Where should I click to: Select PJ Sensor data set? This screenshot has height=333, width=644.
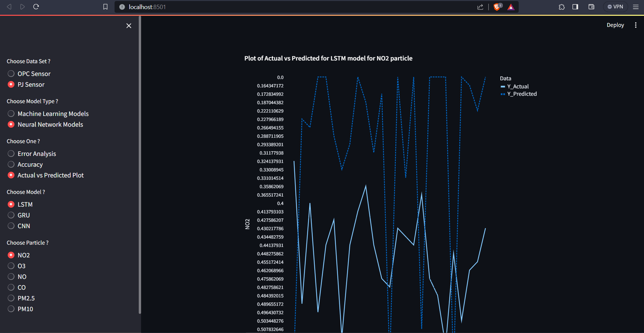click(x=26, y=84)
